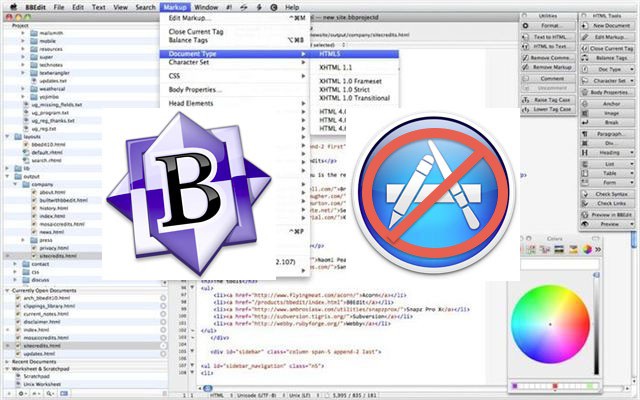
Task: Select CSS from the Markup menu
Action: click(174, 75)
